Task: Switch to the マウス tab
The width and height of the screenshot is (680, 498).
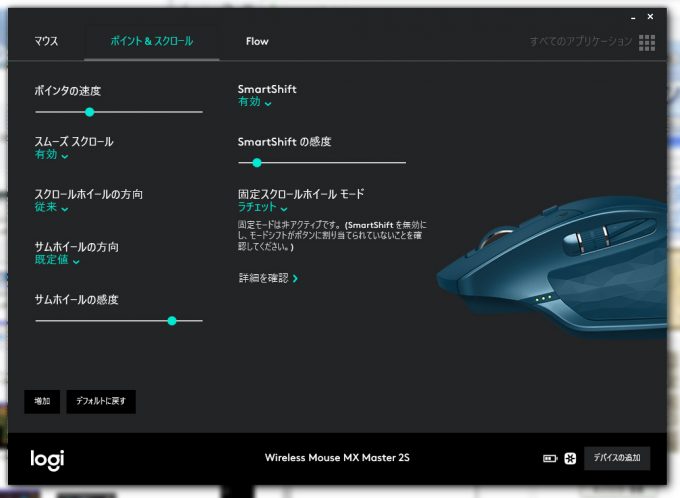Action: [x=46, y=41]
